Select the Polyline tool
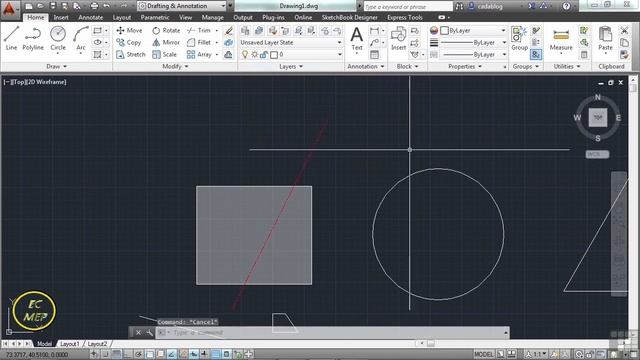The width and height of the screenshot is (640, 360). click(x=33, y=38)
